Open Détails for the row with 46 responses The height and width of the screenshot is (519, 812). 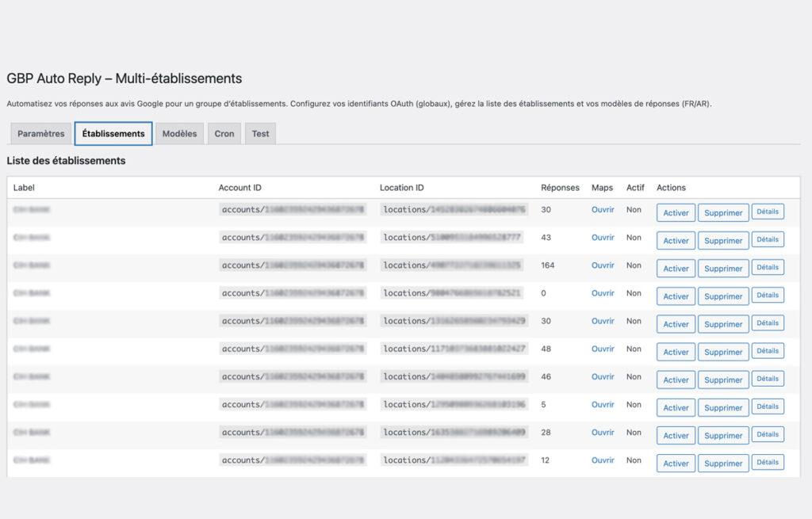(768, 379)
